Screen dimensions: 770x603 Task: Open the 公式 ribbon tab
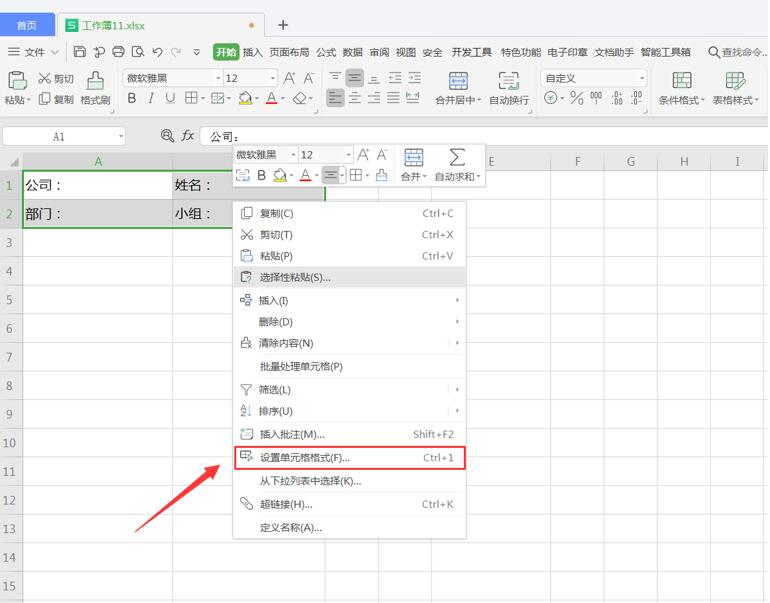pyautogui.click(x=326, y=52)
